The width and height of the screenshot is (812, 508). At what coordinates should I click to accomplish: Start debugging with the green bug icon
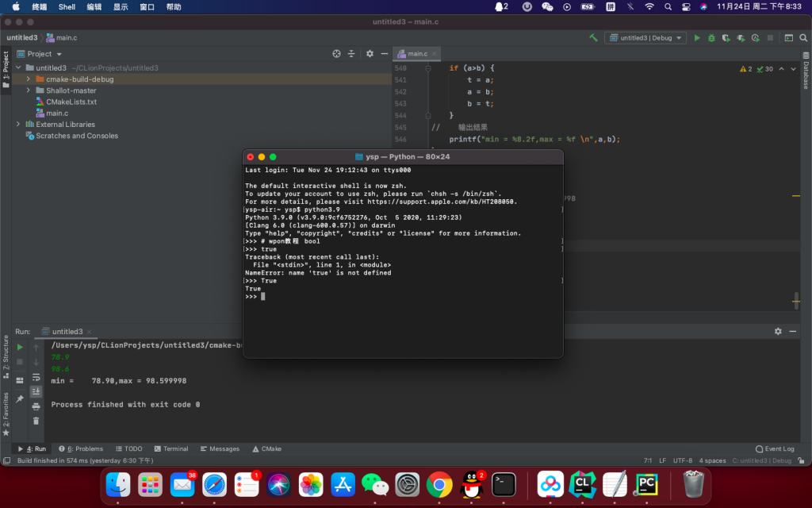[711, 37]
